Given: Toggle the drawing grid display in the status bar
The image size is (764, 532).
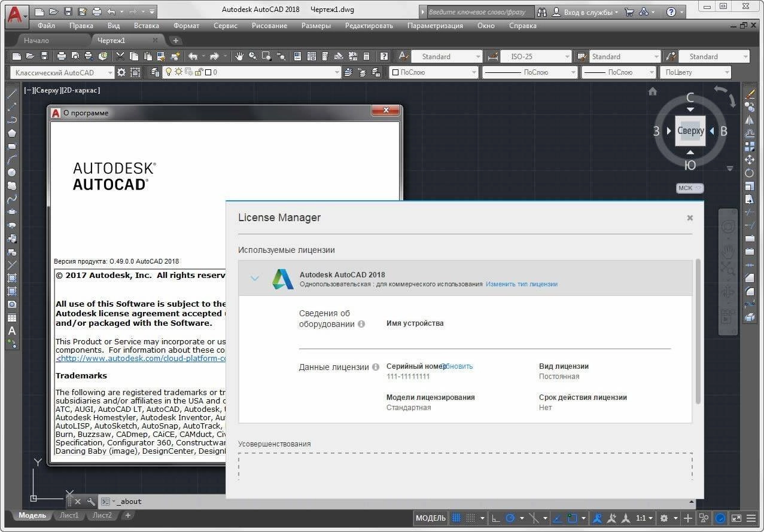Looking at the screenshot, I should coord(457,518).
